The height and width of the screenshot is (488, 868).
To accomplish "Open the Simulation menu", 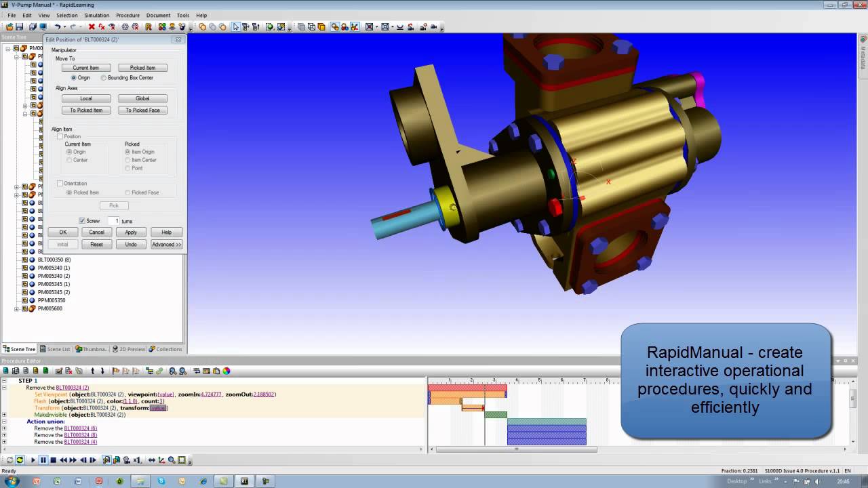I will coord(97,15).
